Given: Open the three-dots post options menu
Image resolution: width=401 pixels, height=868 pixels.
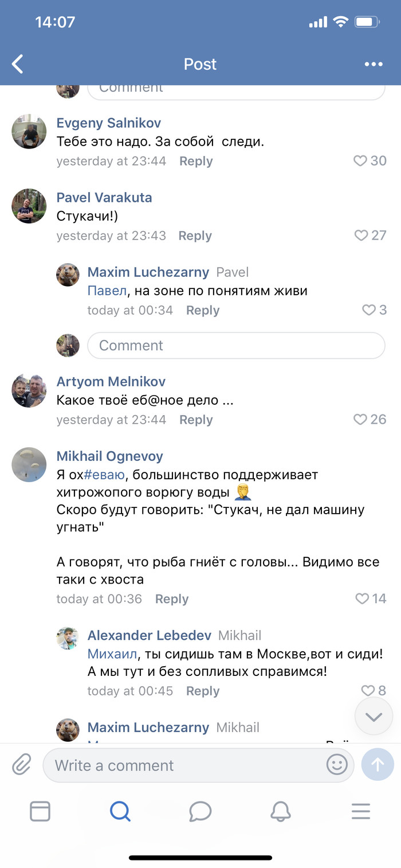Looking at the screenshot, I should 374,64.
